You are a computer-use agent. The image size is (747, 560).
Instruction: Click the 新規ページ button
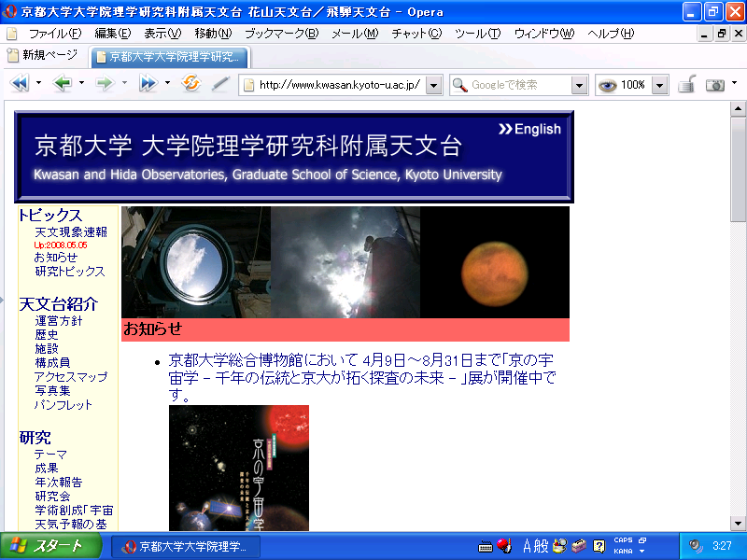point(43,56)
